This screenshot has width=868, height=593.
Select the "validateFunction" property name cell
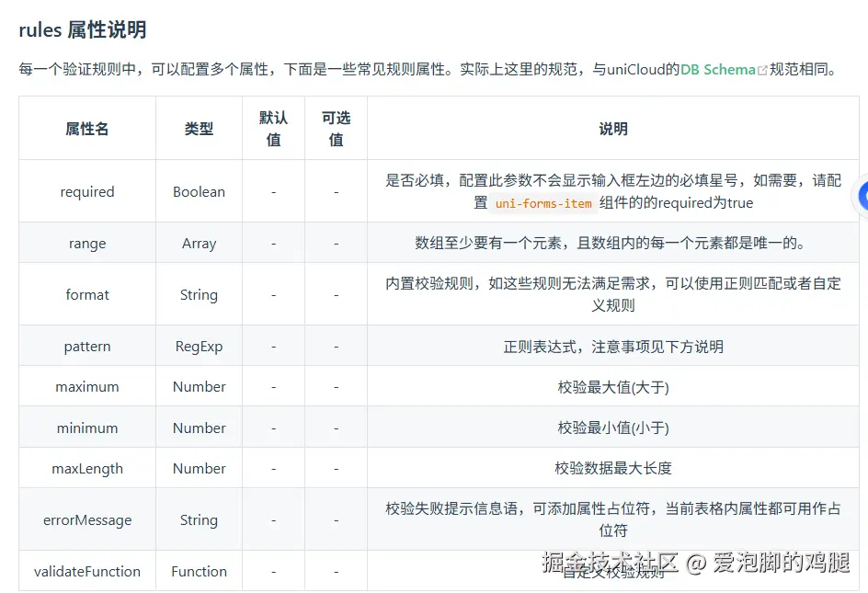[87, 571]
